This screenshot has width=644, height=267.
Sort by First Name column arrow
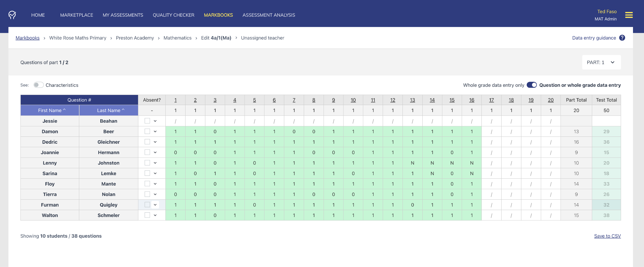(x=64, y=110)
